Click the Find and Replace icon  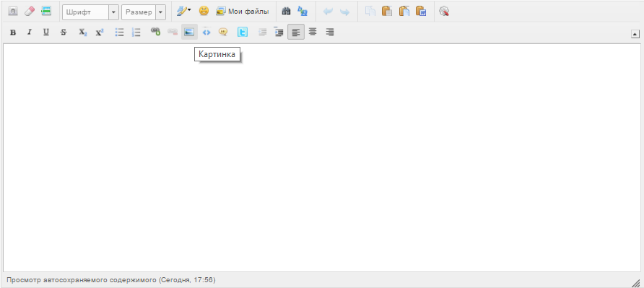(303, 12)
